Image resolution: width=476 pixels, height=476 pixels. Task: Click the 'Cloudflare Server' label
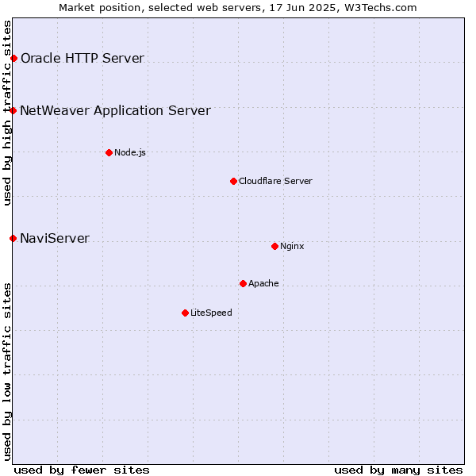(275, 181)
